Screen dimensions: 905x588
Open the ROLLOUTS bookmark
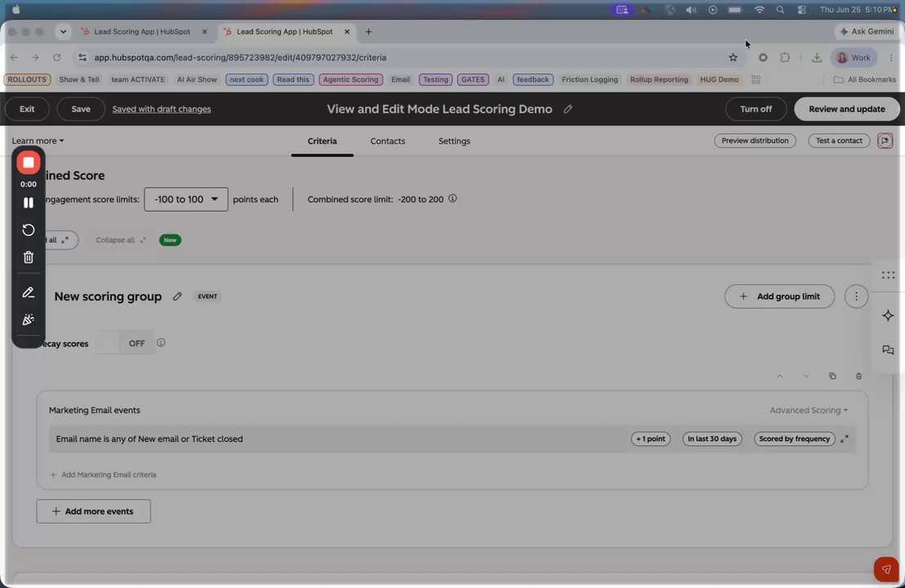[x=27, y=80]
